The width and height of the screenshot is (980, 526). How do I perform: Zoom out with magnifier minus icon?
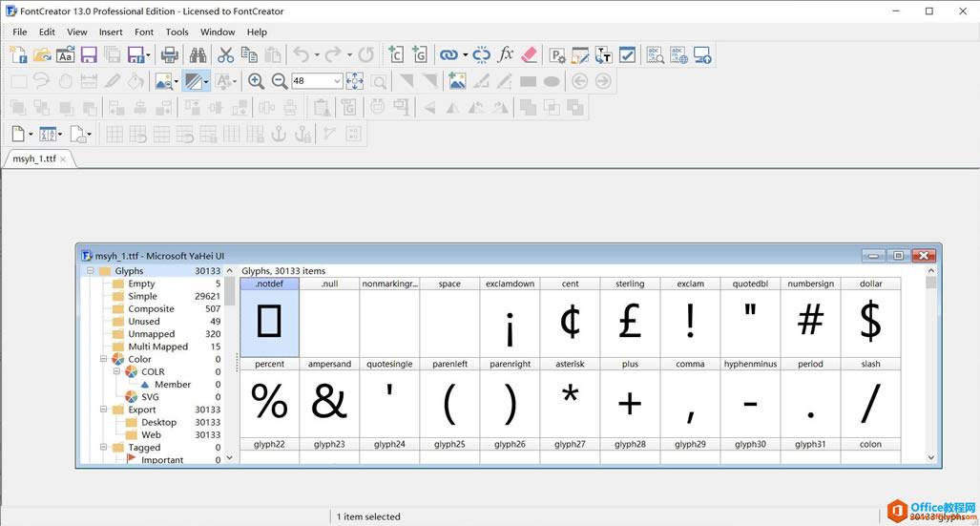(280, 81)
